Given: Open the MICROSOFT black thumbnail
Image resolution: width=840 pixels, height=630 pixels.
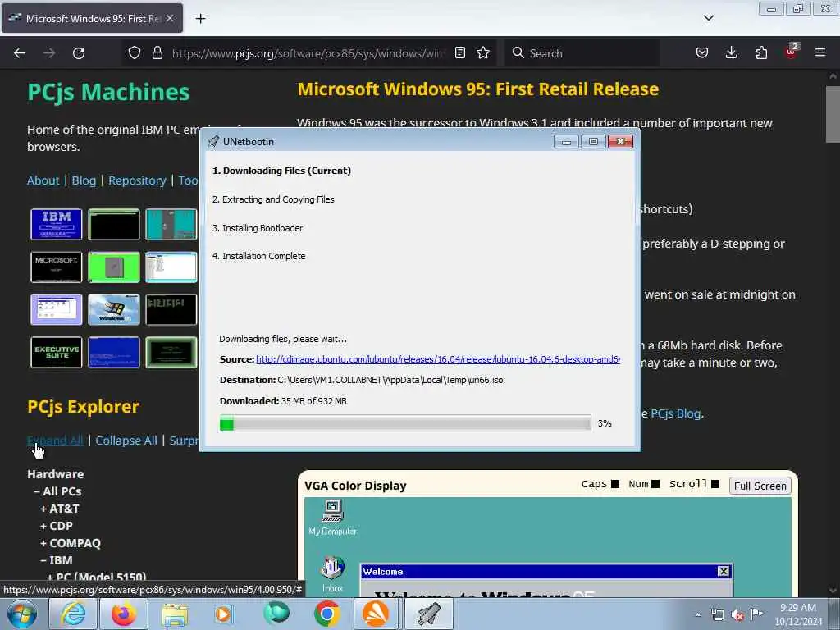Looking at the screenshot, I should 57,267.
